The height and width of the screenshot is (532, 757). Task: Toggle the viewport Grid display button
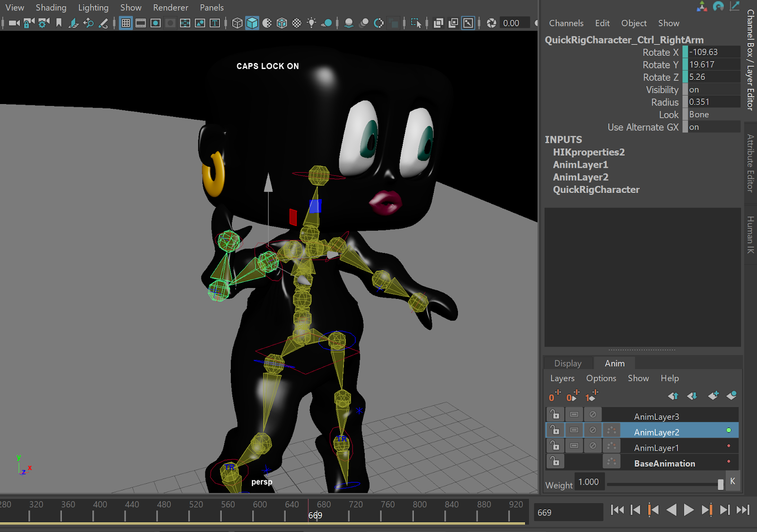126,23
